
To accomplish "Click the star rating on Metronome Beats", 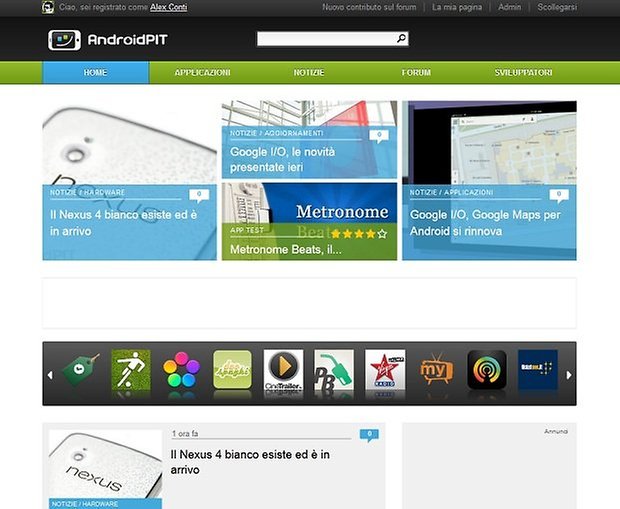I will pyautogui.click(x=359, y=234).
